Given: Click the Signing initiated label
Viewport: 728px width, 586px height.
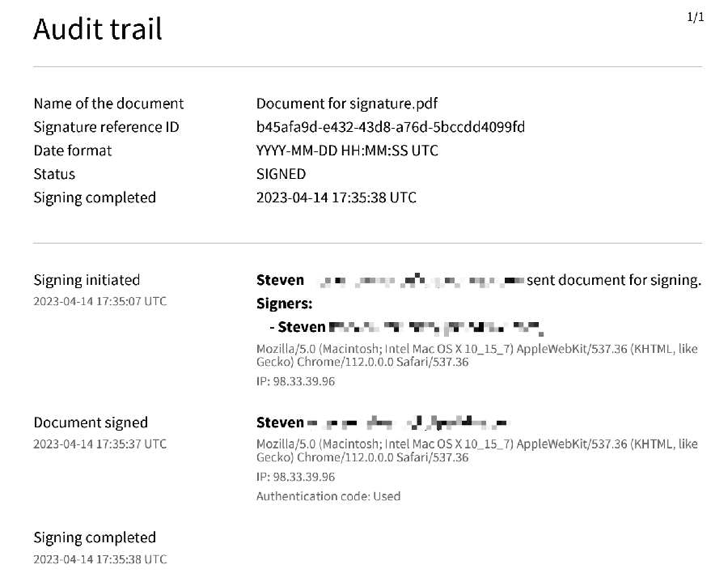Looking at the screenshot, I should tap(87, 280).
